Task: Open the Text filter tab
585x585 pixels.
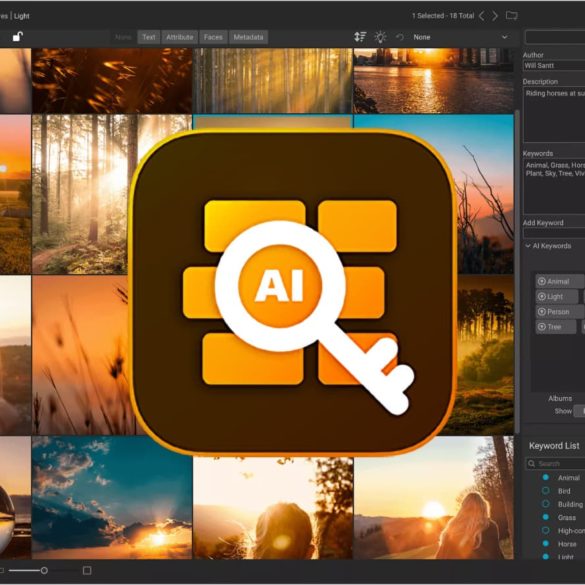Action: tap(148, 37)
